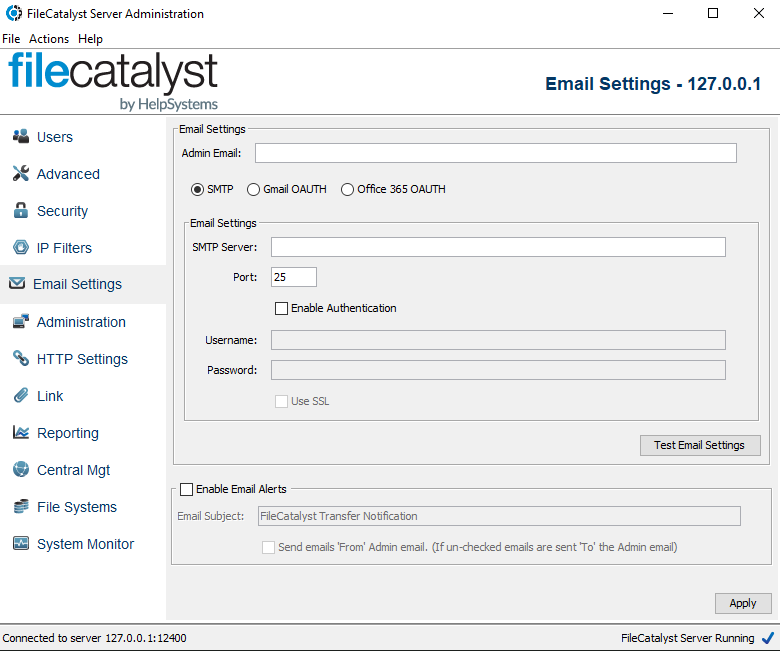Tick the Enable Authentication checkbox
The width and height of the screenshot is (780, 651).
click(282, 308)
